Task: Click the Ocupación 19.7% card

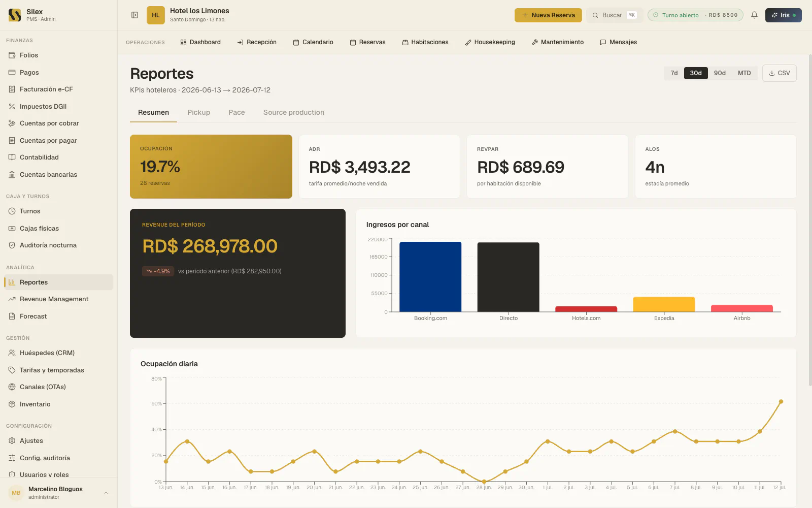Action: (x=211, y=167)
